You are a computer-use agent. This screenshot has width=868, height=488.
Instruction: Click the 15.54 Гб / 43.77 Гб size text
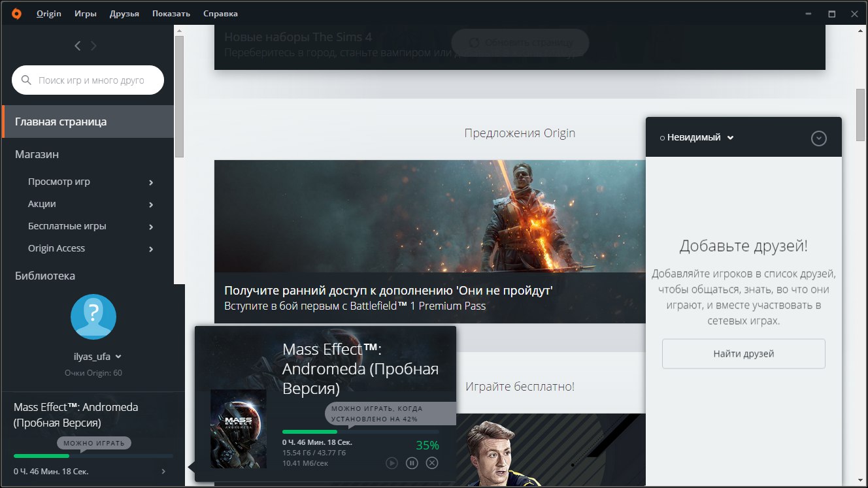(x=314, y=453)
